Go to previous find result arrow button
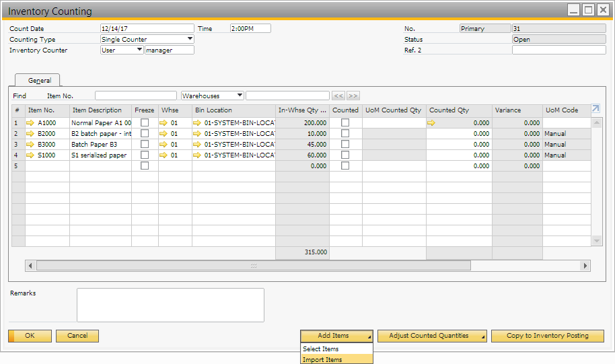 click(x=339, y=96)
